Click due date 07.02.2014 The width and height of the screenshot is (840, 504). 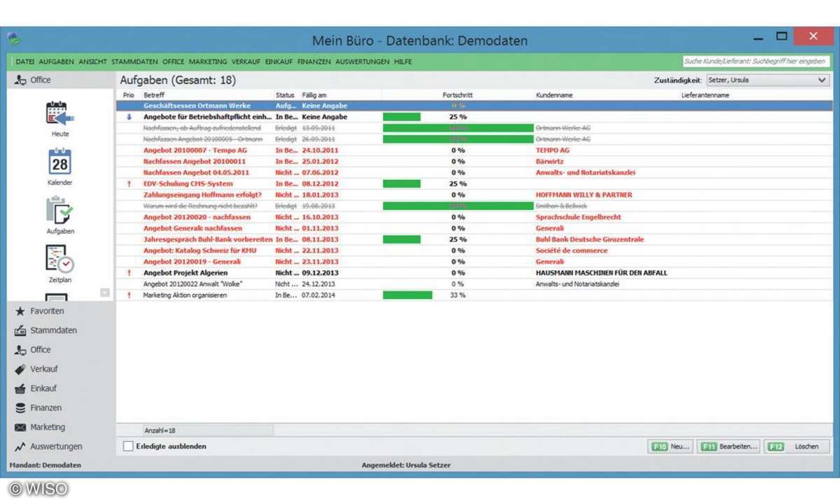(x=318, y=295)
